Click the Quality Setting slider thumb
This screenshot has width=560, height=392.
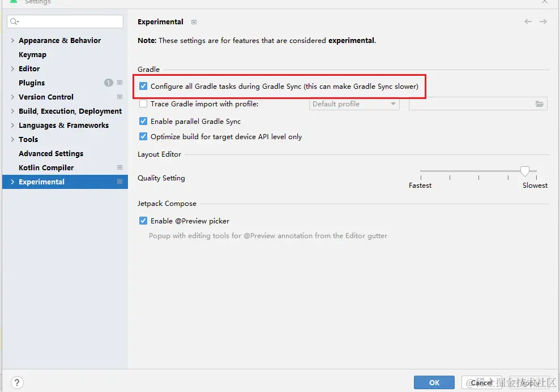(x=525, y=171)
